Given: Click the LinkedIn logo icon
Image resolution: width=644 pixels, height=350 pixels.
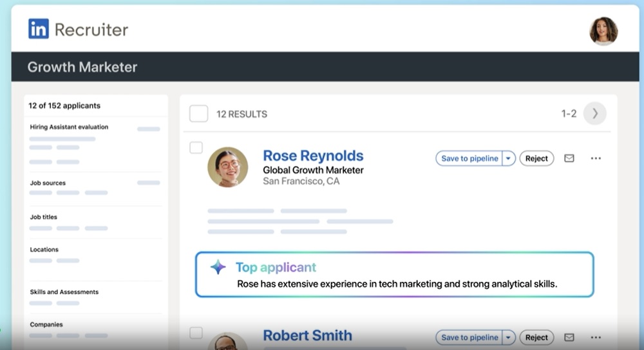Looking at the screenshot, I should point(39,29).
